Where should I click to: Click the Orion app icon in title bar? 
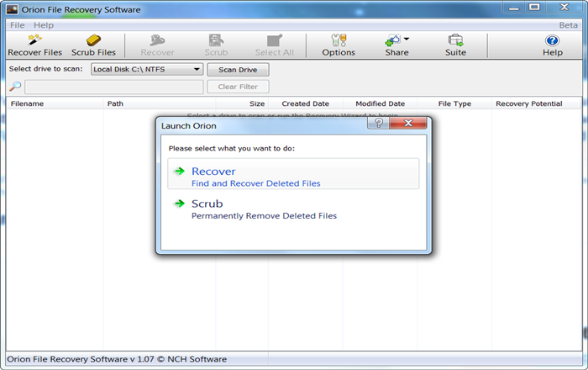tap(12, 9)
